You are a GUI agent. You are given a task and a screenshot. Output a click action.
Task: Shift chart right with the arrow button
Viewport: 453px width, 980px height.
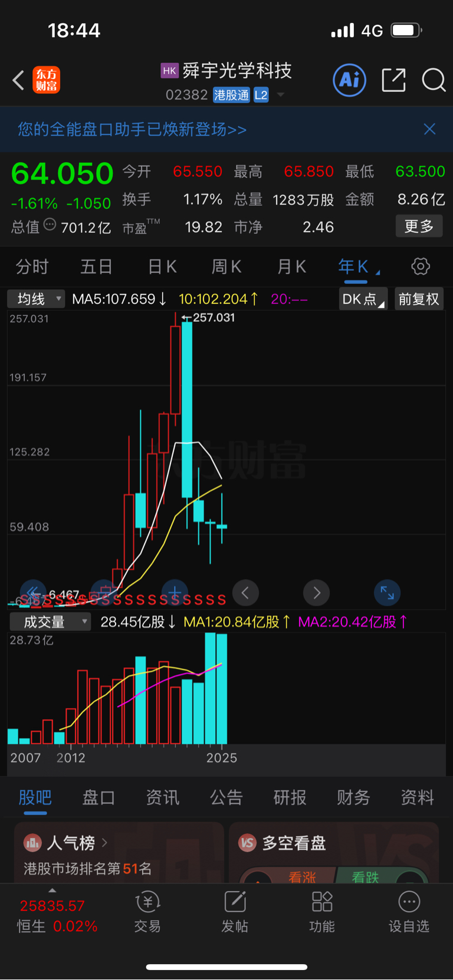point(317,593)
